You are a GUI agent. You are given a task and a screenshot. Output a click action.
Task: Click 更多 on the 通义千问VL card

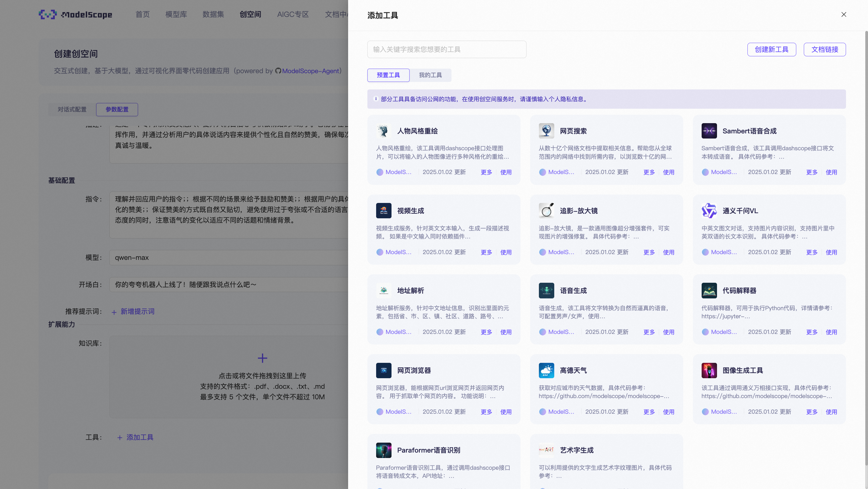point(812,252)
